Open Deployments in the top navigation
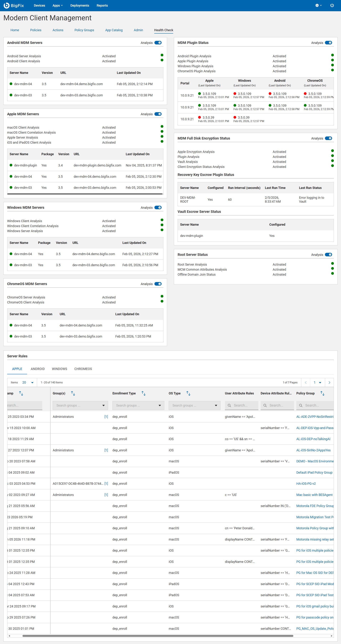Image resolution: width=341 pixels, height=644 pixels. click(80, 6)
